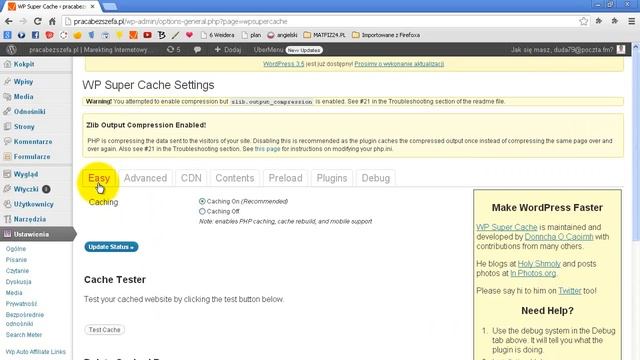The image size is (640, 360).
Task: Open the Twitter link
Action: 570,291
